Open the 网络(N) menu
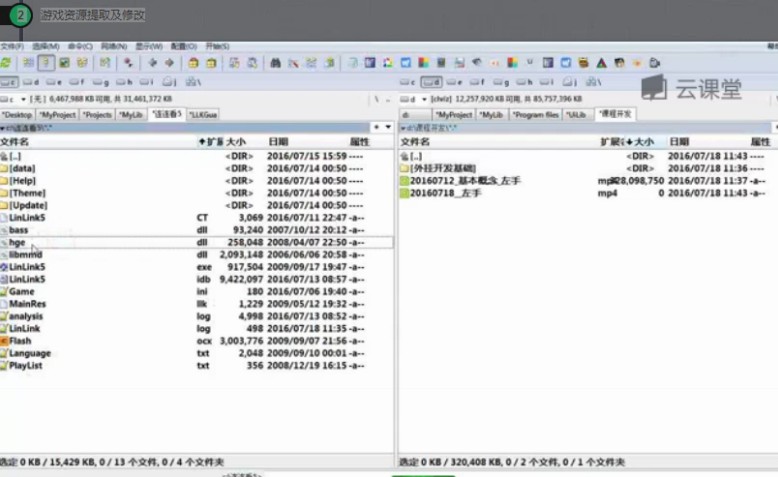 [114, 46]
